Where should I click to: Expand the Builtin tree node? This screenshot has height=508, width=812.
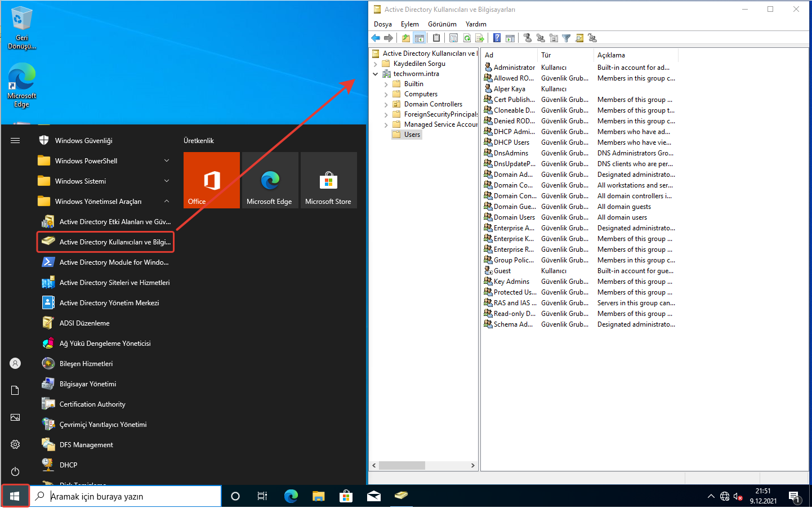click(x=386, y=84)
